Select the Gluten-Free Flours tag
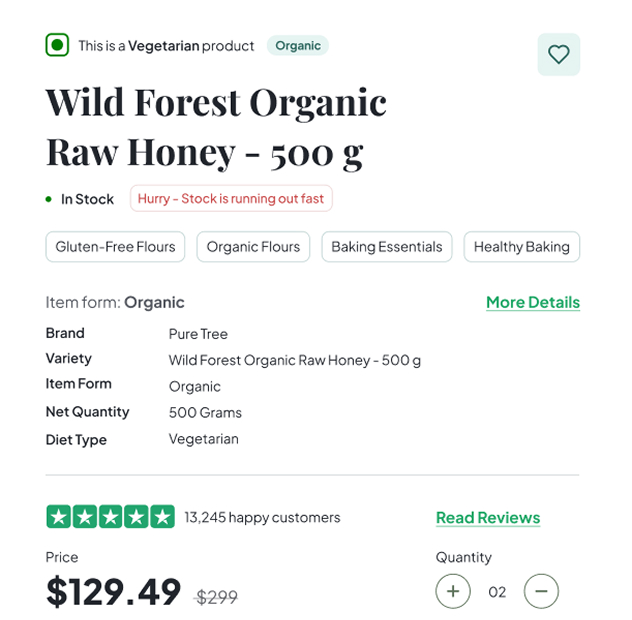Image resolution: width=632 pixels, height=620 pixels. 115,246
